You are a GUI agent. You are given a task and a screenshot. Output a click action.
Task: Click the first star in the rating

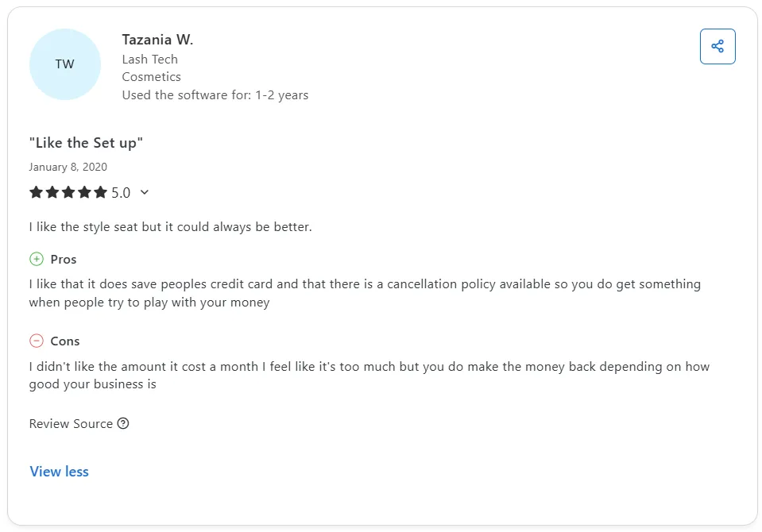click(36, 192)
